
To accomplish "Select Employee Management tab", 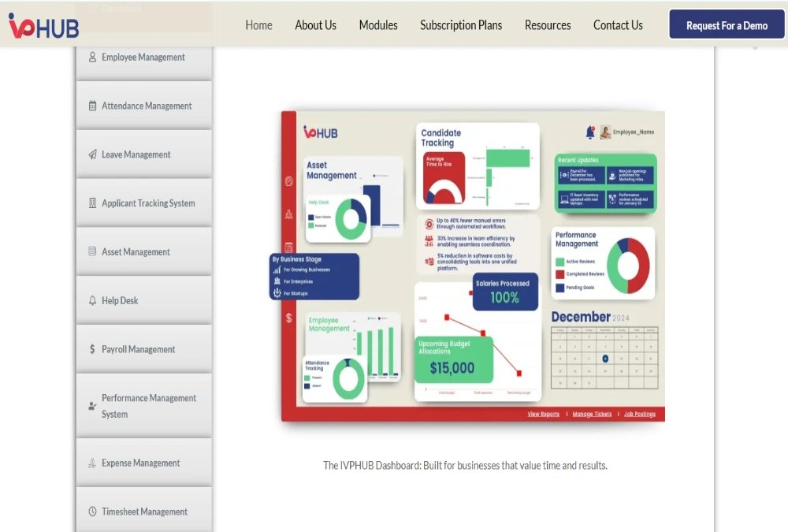I will tap(144, 58).
